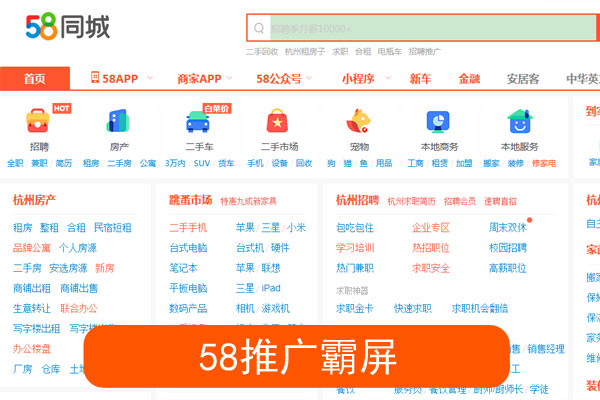Click 个人房源 in 杭州房产
600x400 pixels.
click(x=78, y=248)
